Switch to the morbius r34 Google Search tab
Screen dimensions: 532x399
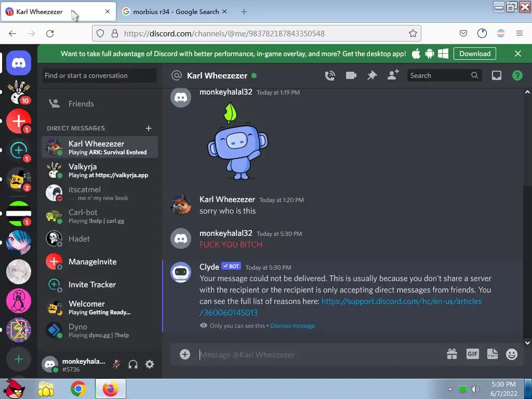coord(175,11)
